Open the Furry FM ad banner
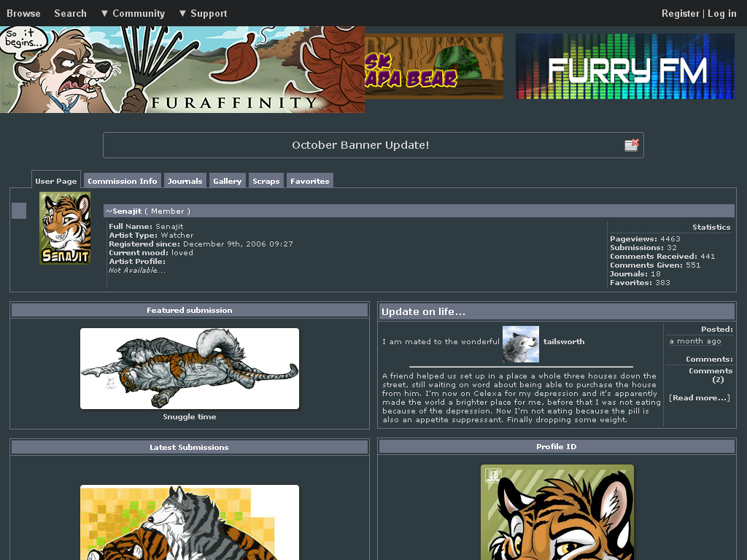This screenshot has width=747, height=560. point(625,66)
